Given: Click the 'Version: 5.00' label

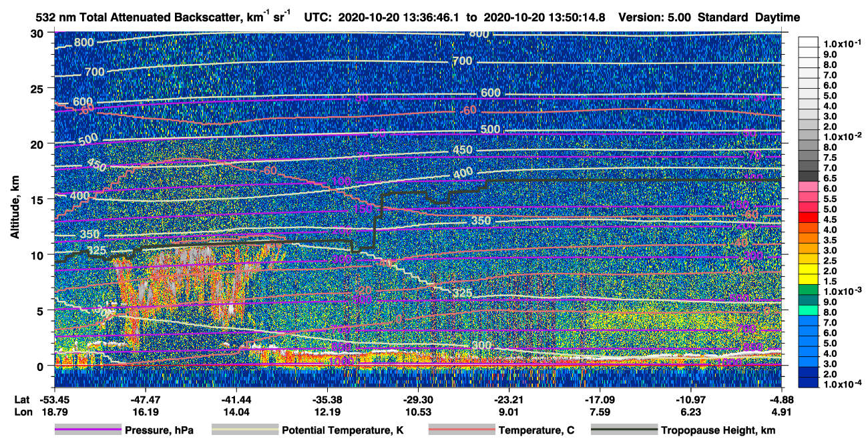Looking at the screenshot, I should (x=654, y=17).
